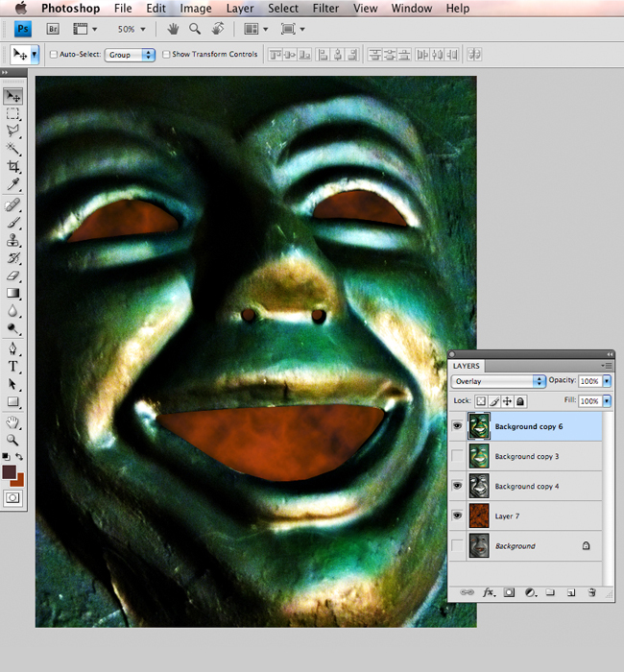The image size is (624, 672).
Task: Create new fill or adjustment layer
Action: click(x=531, y=592)
